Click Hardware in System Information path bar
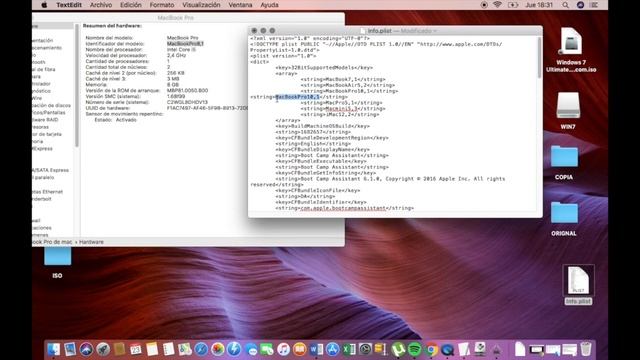Image resolution: width=640 pixels, height=360 pixels. pyautogui.click(x=91, y=242)
